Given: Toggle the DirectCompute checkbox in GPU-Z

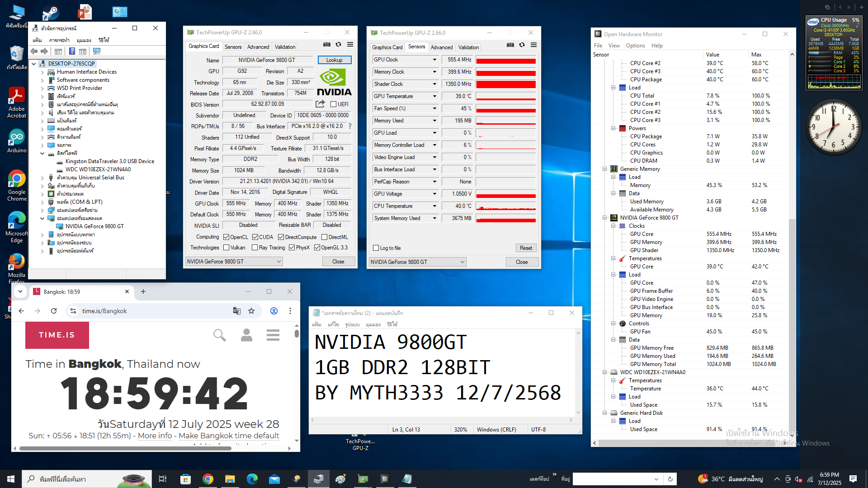Looking at the screenshot, I should [281, 237].
